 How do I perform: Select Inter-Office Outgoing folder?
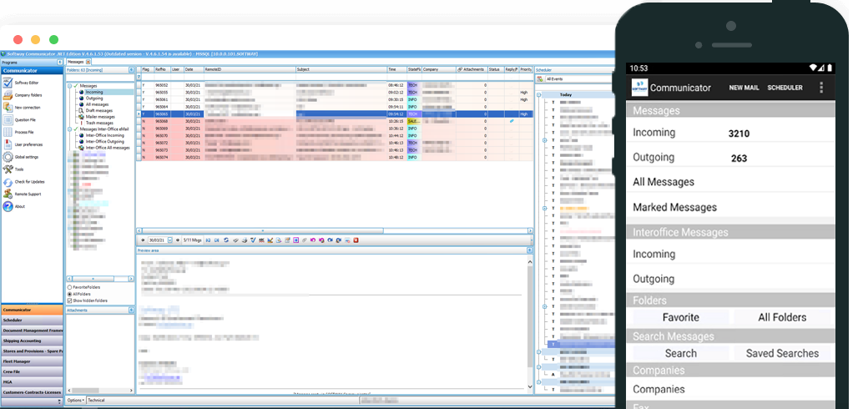[x=104, y=142]
